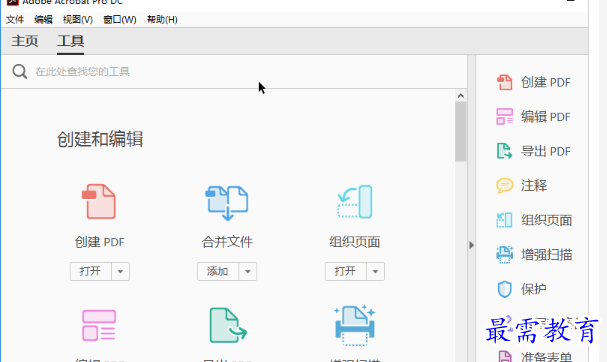Click the 保护 label in the right sidebar
The height and width of the screenshot is (362, 607).
[x=534, y=289]
